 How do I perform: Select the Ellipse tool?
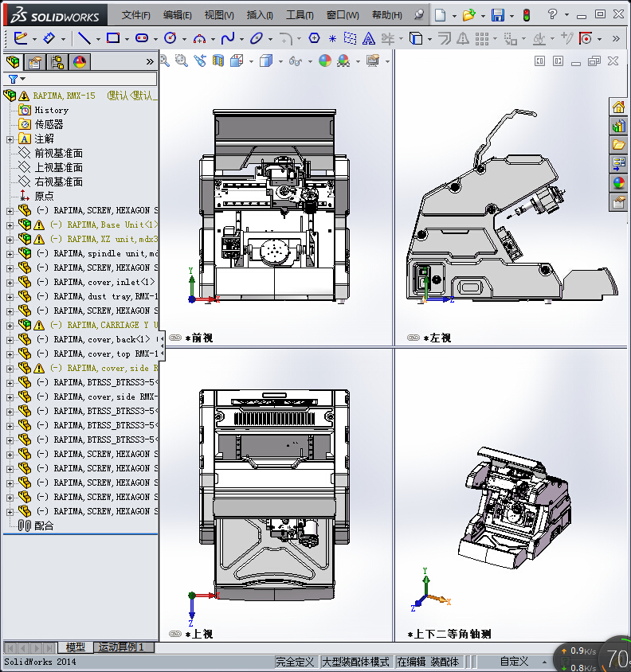257,38
